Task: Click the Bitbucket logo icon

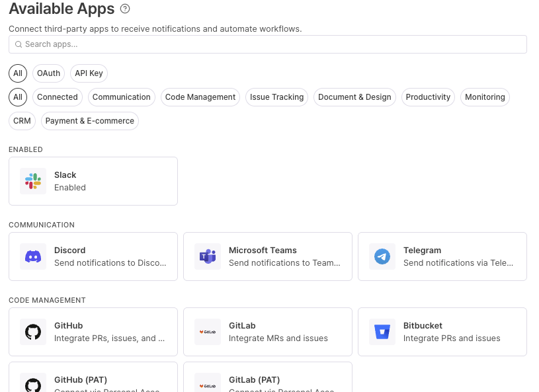Action: tap(382, 332)
